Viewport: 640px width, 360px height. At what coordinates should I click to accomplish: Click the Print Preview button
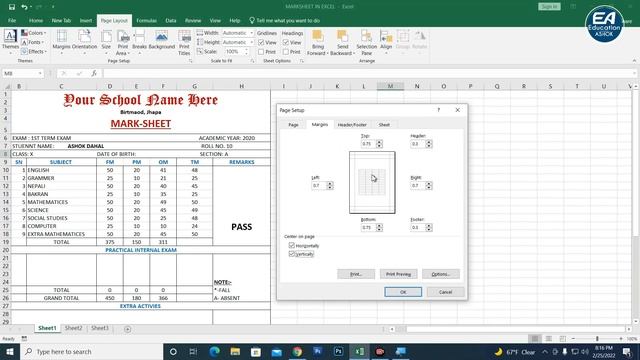click(398, 274)
